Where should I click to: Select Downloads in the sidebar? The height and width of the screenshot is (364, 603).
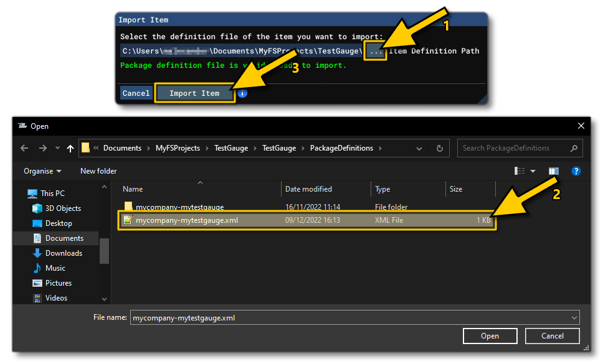(x=65, y=253)
